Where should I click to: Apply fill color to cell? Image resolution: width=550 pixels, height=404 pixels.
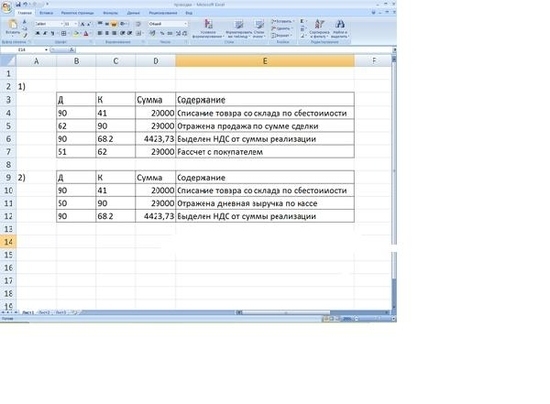pyautogui.click(x=76, y=33)
